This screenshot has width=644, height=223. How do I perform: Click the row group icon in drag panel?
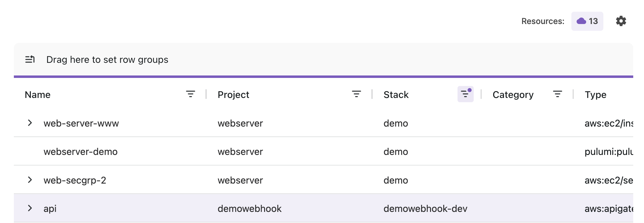30,59
